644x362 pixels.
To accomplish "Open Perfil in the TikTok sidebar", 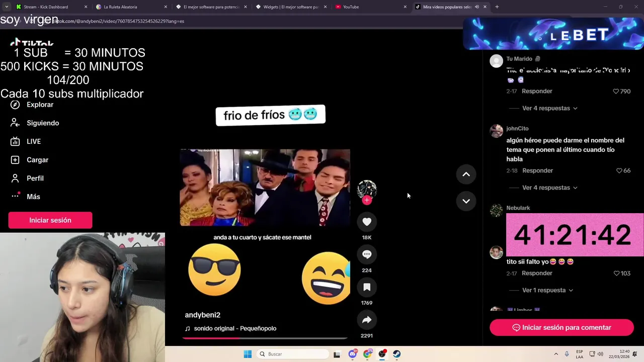I will click(x=28, y=178).
